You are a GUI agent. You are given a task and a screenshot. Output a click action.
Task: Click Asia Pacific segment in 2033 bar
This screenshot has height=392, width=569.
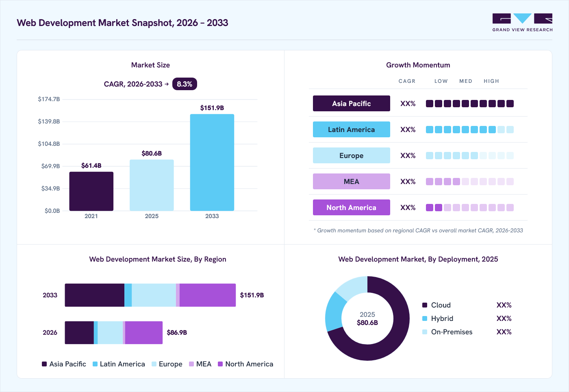[x=95, y=295]
